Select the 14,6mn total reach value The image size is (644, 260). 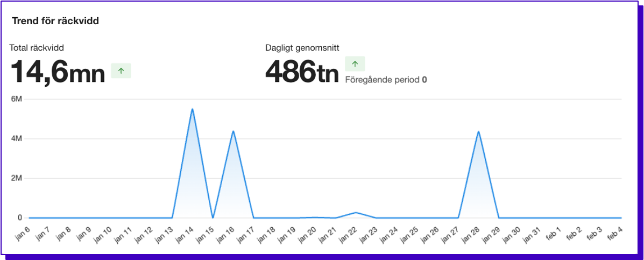[x=58, y=72]
